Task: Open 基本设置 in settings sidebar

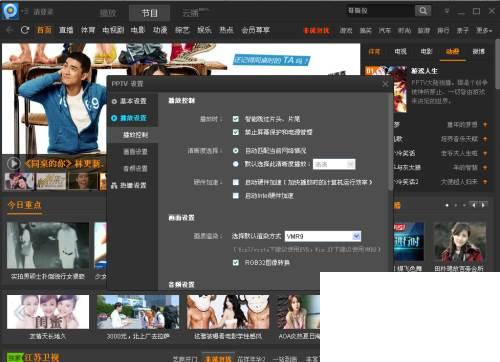Action: tap(133, 101)
